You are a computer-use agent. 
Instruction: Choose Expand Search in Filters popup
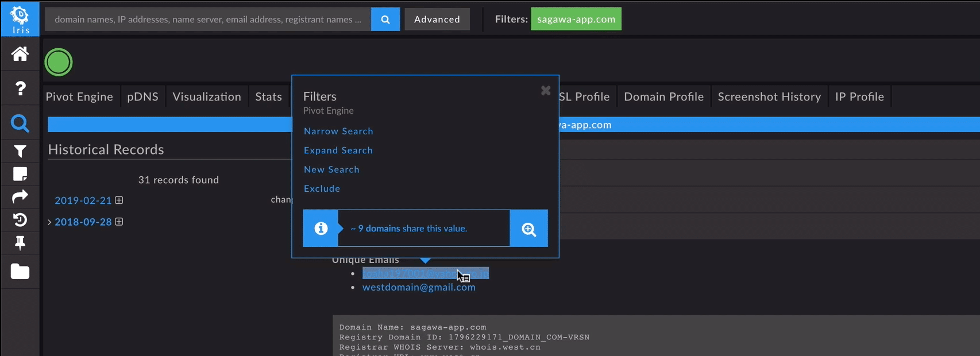(338, 150)
